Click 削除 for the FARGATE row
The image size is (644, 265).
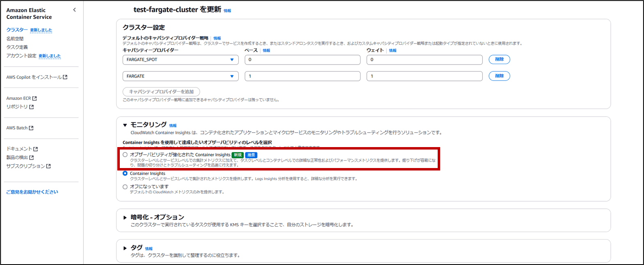tap(499, 76)
